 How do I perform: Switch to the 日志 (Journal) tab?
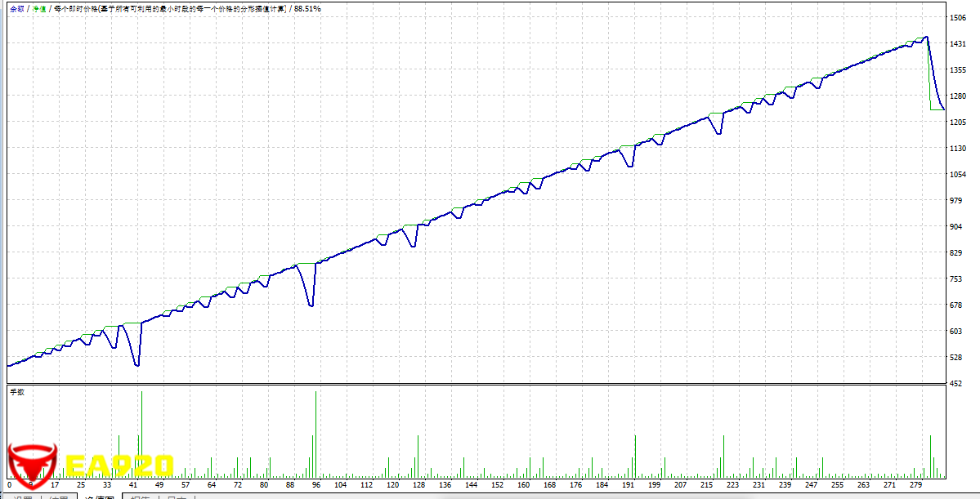point(177,497)
